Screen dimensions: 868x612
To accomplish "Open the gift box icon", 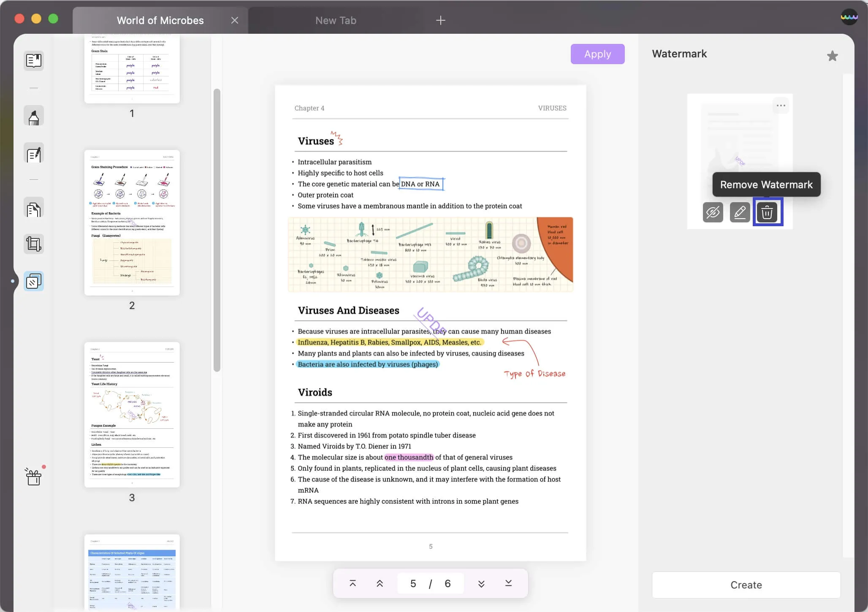I will click(34, 477).
